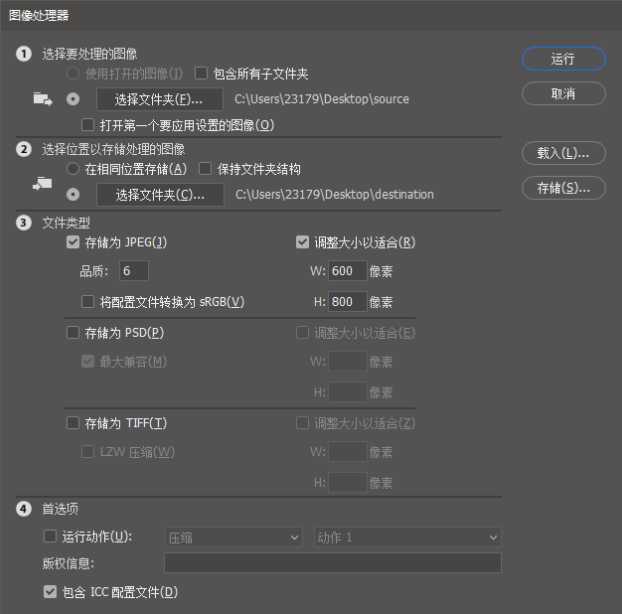
Task: Click the JPEG width field showing 600
Action: pos(347,271)
